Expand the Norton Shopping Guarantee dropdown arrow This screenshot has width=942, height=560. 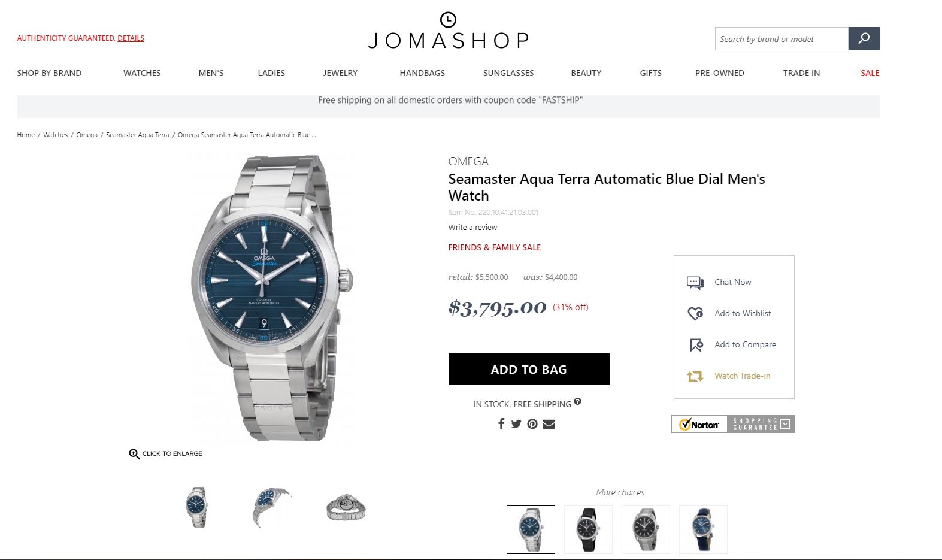coord(785,424)
